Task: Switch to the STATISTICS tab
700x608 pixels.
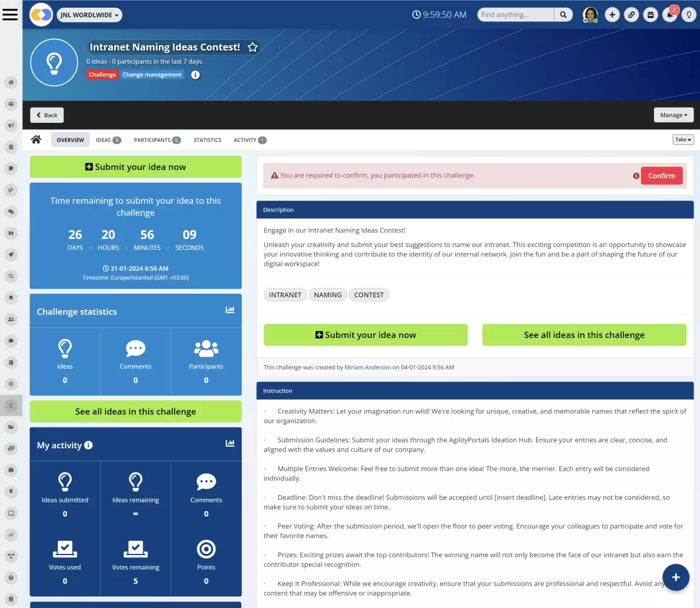Action: click(x=207, y=139)
